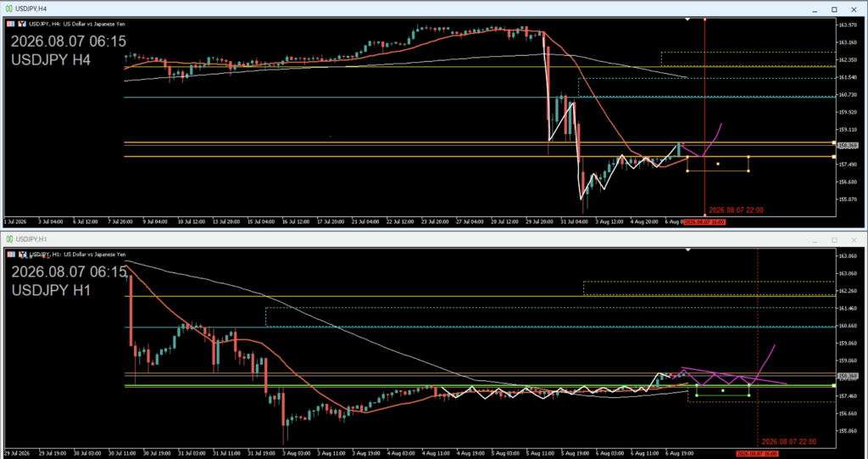
Task: Click the 163.860 price scale label
Action: coord(848,256)
